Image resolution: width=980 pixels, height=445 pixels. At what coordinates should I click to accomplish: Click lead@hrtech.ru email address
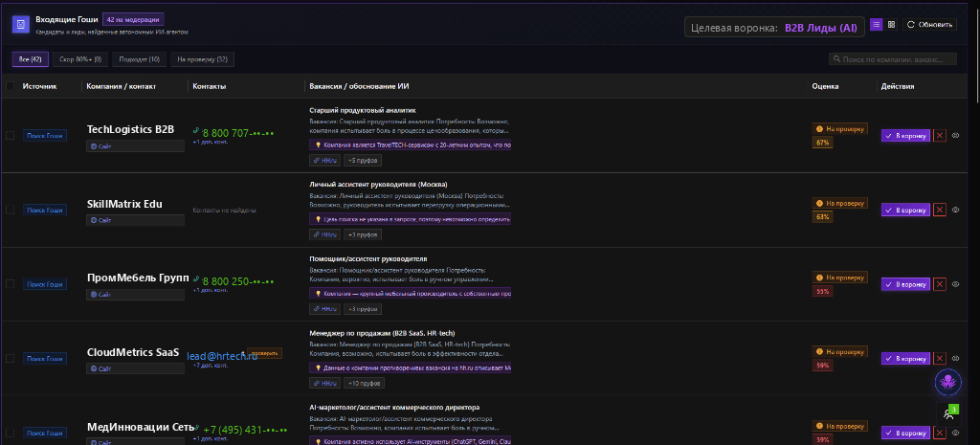222,356
